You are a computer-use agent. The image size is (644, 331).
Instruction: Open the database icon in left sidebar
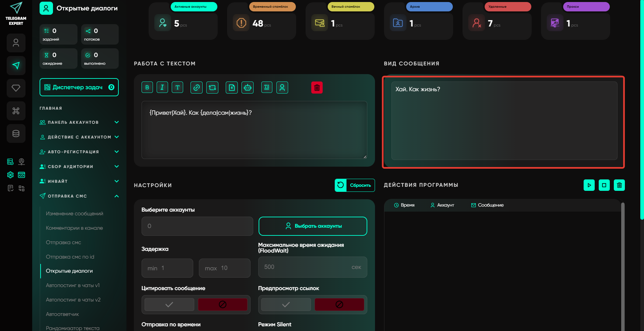[x=16, y=133]
